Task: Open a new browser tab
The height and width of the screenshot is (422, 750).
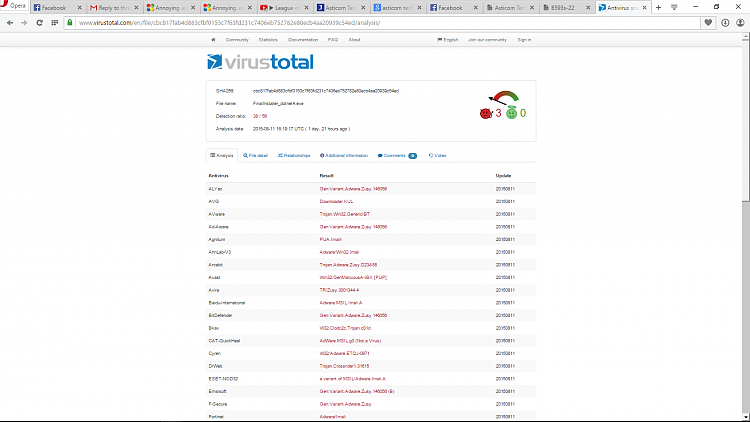Action: click(659, 7)
